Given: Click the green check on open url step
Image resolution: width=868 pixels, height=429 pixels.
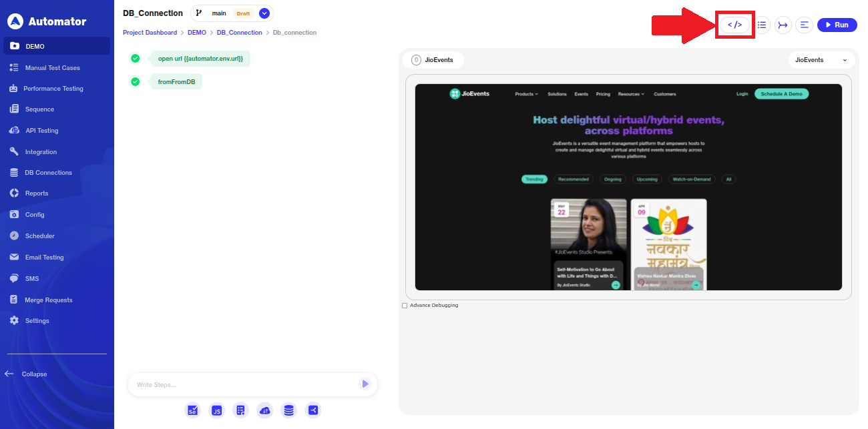Looking at the screenshot, I should (x=136, y=59).
